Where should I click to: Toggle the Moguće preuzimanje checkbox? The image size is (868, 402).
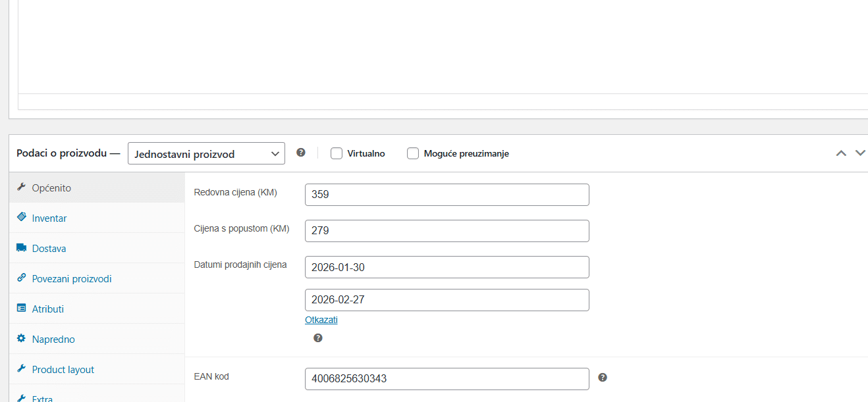click(x=413, y=153)
